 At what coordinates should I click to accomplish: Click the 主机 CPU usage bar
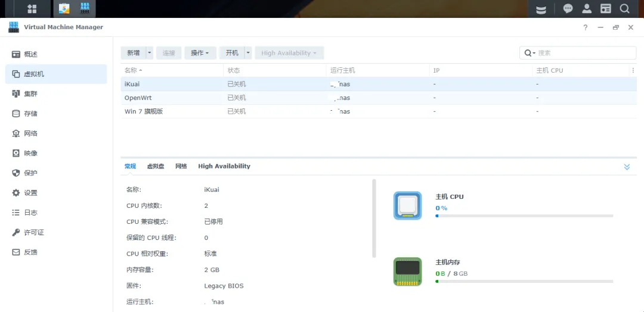click(524, 216)
